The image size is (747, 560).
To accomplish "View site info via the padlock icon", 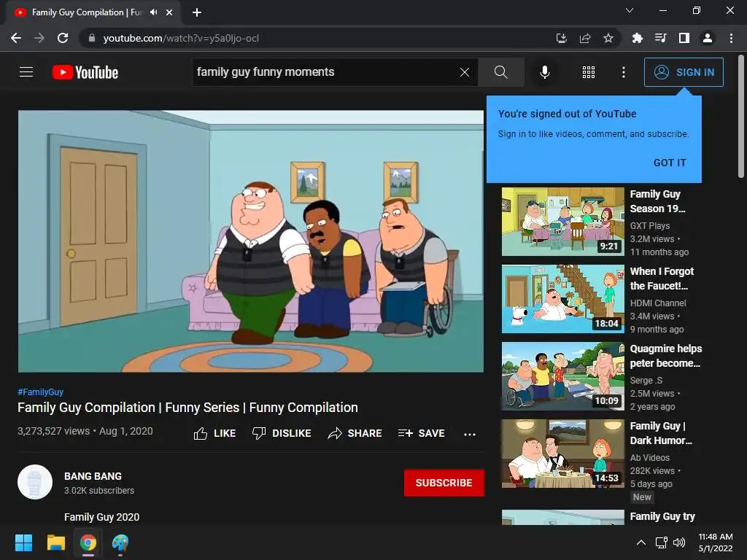I will pos(92,38).
